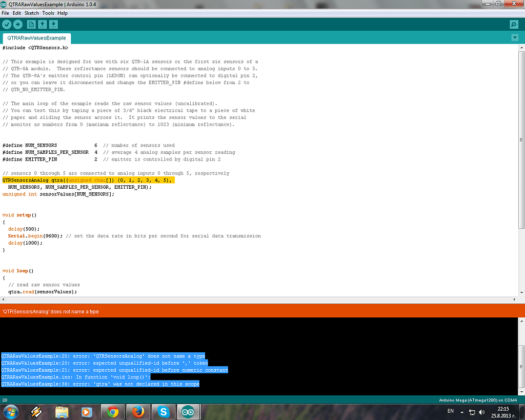
Task: Open Google Chrome from the taskbar
Action: [x=113, y=412]
